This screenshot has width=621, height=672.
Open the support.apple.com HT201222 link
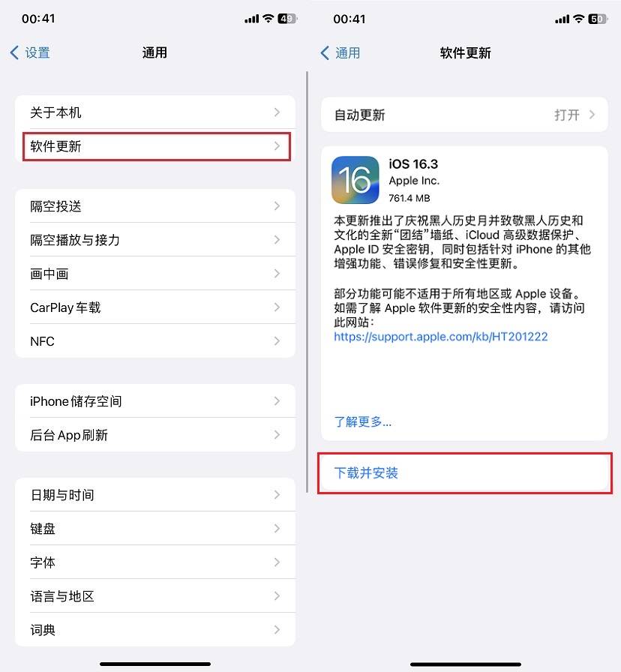[440, 337]
